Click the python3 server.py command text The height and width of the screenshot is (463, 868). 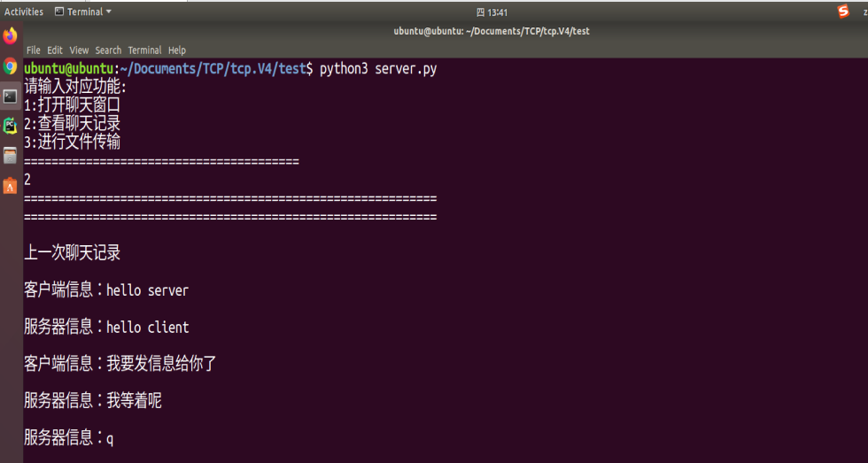[378, 69]
